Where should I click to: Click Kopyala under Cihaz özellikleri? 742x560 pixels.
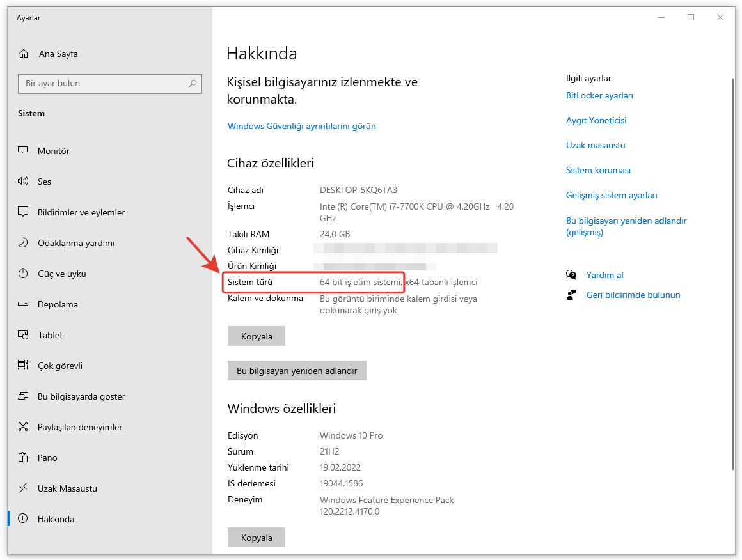[257, 336]
